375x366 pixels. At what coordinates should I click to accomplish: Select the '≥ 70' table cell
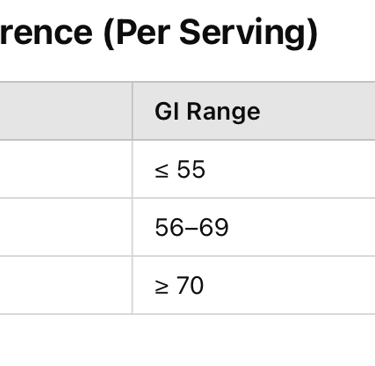(x=254, y=285)
